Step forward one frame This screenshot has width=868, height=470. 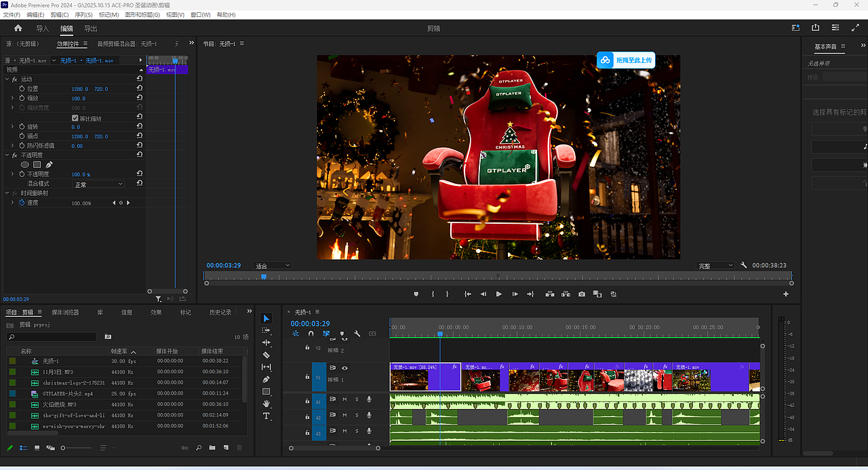[x=515, y=294]
